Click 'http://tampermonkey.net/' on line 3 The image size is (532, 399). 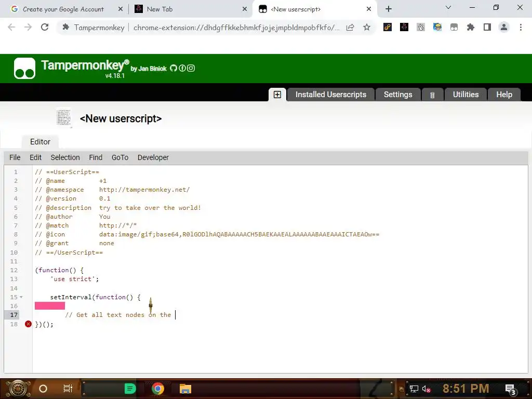(x=144, y=190)
